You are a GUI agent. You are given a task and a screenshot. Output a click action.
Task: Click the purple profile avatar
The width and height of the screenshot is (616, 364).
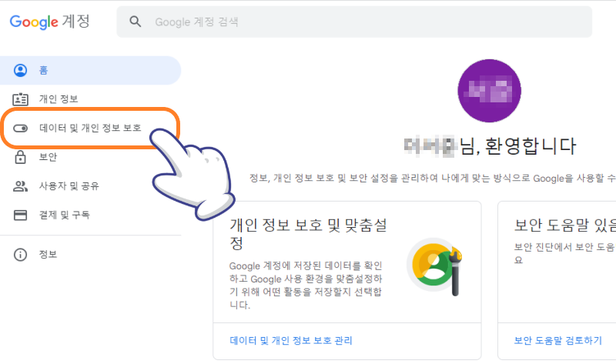point(489,91)
